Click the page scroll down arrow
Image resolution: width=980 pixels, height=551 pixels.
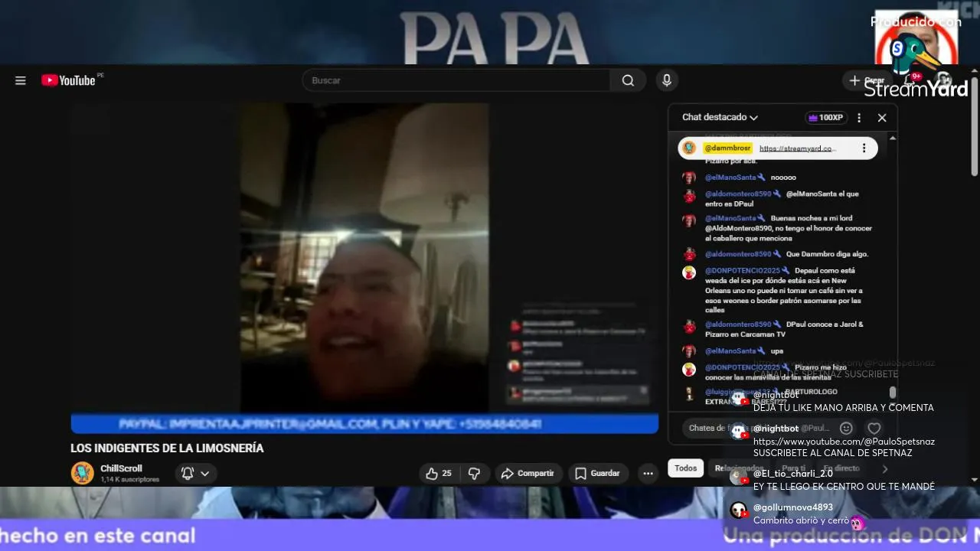point(975,480)
